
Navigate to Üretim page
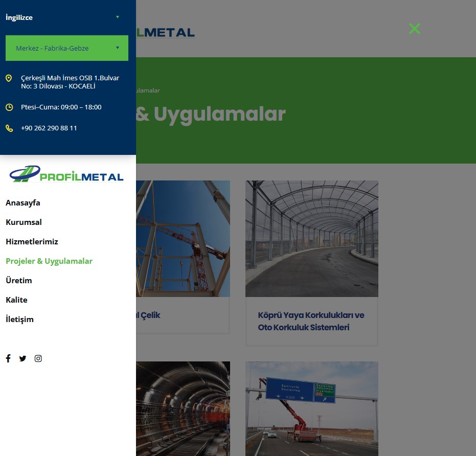pos(19,281)
